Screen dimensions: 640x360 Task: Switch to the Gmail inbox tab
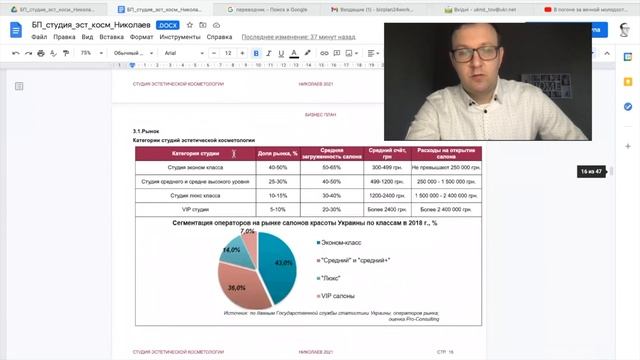tap(372, 9)
